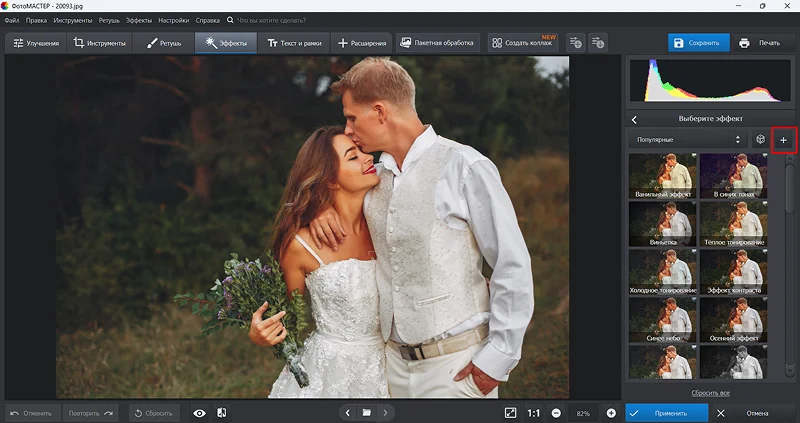This screenshot has height=423, width=800.
Task: Set zoom to 1:1 actual size
Action: click(x=534, y=412)
